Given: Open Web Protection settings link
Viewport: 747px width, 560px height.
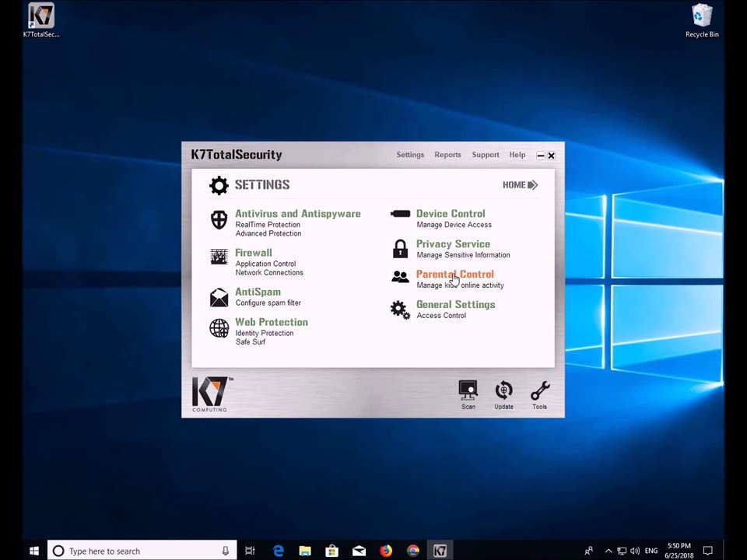Looking at the screenshot, I should point(272,322).
